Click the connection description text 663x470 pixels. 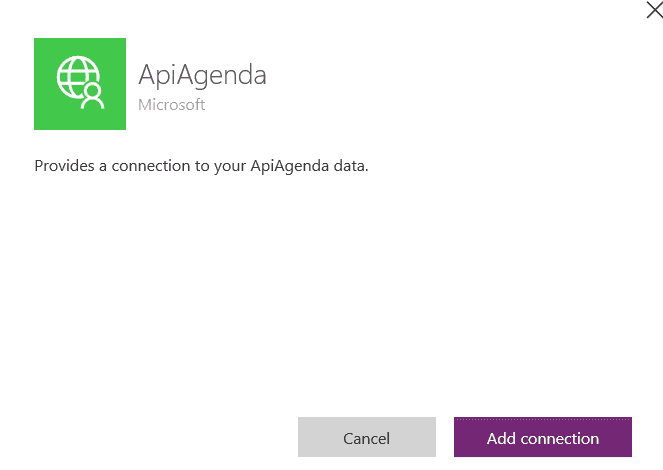201,166
